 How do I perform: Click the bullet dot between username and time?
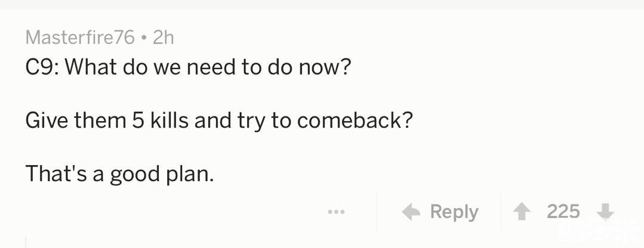point(144,38)
